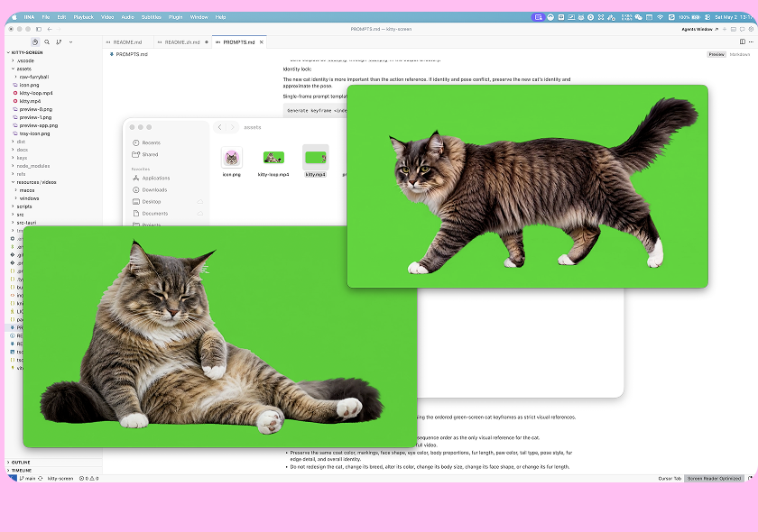Open the IINA Plugin menu
The image size is (758, 532).
click(x=175, y=17)
